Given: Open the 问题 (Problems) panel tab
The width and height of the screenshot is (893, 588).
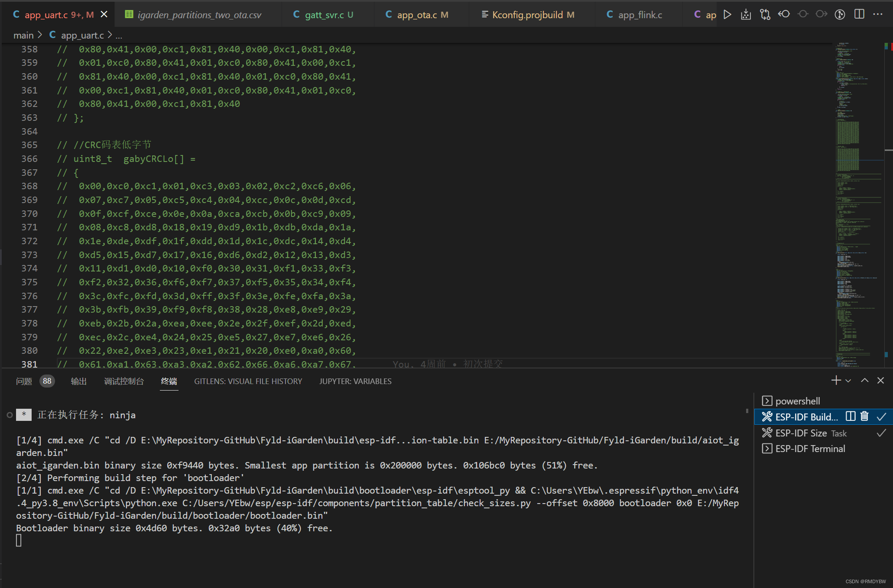Looking at the screenshot, I should [x=24, y=381].
